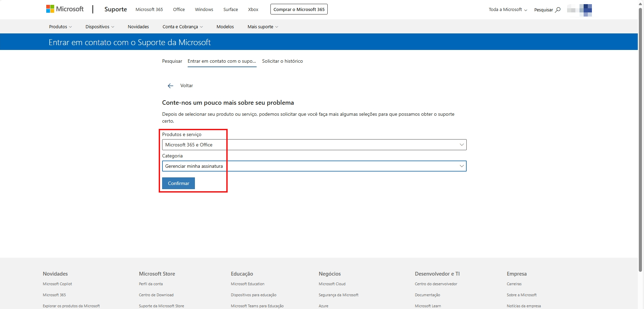This screenshot has height=309, width=644.
Task: Open the Produtos e serviço dropdown
Action: [x=314, y=145]
